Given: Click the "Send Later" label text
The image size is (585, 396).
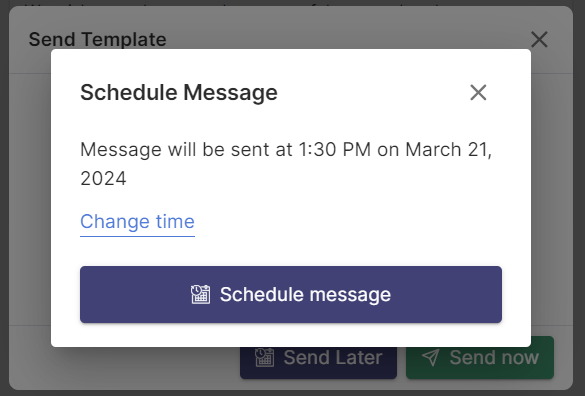Looking at the screenshot, I should tap(333, 358).
